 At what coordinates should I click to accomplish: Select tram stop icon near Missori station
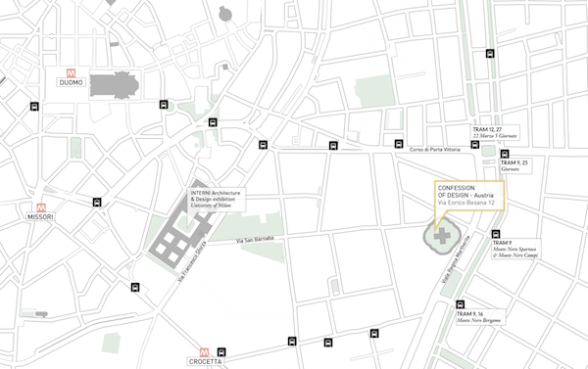coord(97,203)
